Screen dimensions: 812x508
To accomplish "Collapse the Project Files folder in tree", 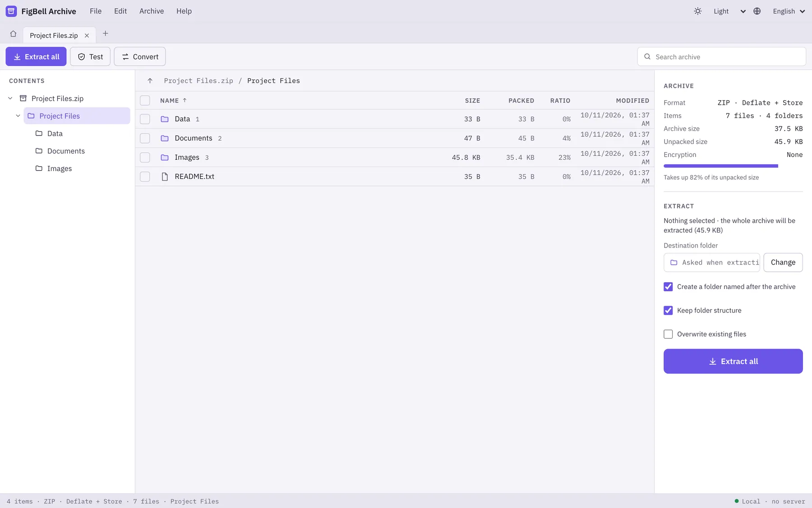I will 18,116.
